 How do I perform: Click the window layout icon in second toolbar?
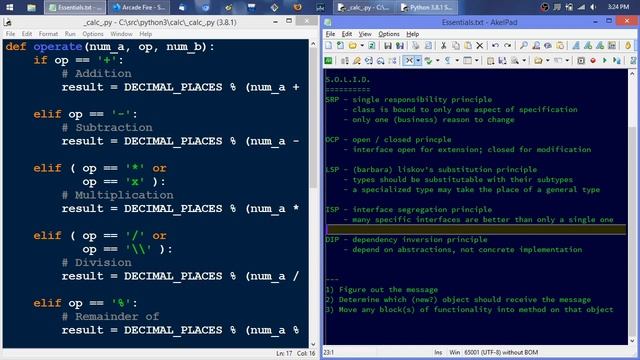coord(467,60)
